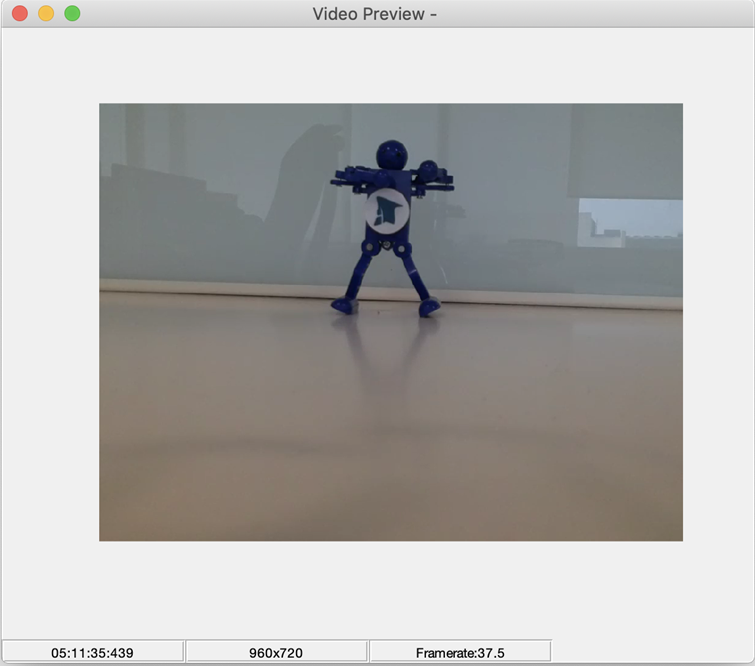This screenshot has height=666, width=755.
Task: Close the Video Preview window
Action: tap(19, 14)
